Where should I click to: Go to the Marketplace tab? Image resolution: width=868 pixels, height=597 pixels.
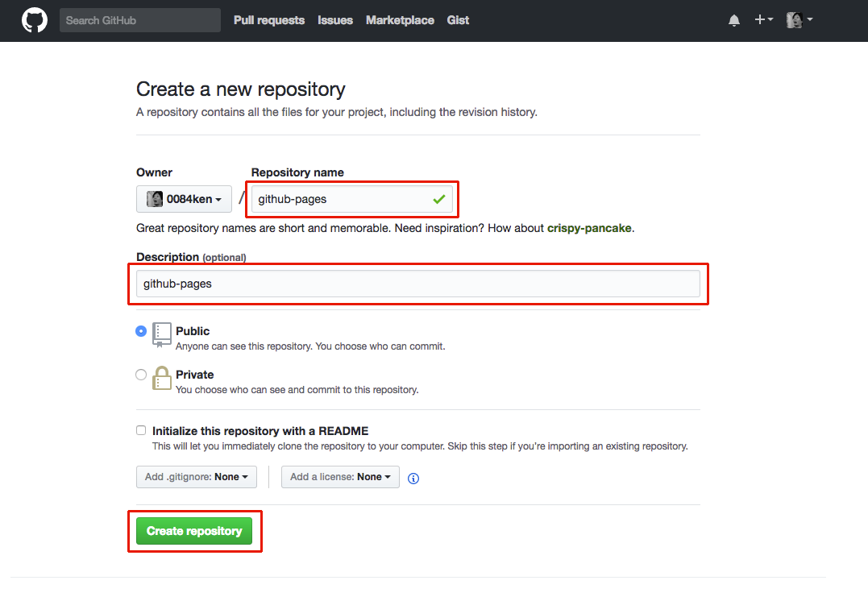(400, 20)
